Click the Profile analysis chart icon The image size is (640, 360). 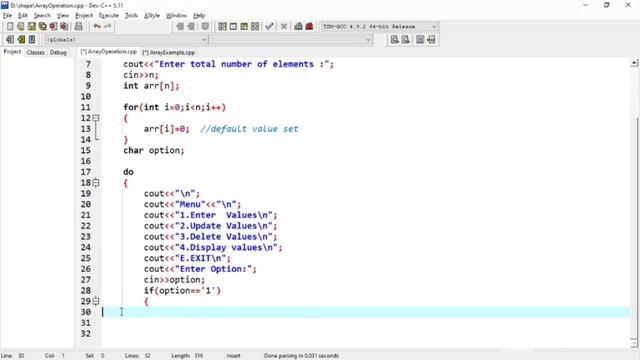298,27
